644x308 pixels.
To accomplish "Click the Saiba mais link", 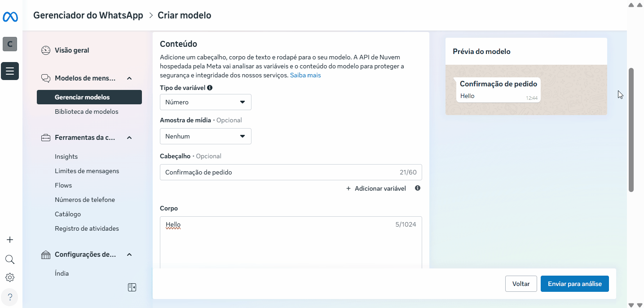I will click(x=305, y=75).
